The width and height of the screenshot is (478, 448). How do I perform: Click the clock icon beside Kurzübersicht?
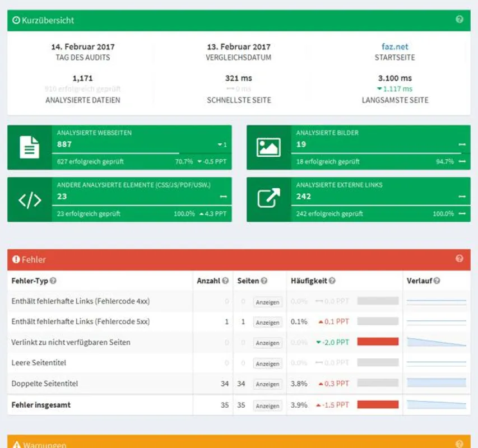[16, 20]
